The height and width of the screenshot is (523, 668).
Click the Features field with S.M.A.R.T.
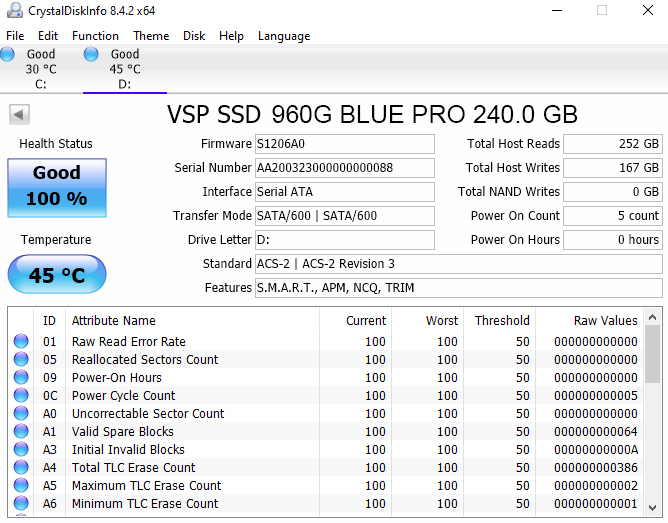coord(458,288)
